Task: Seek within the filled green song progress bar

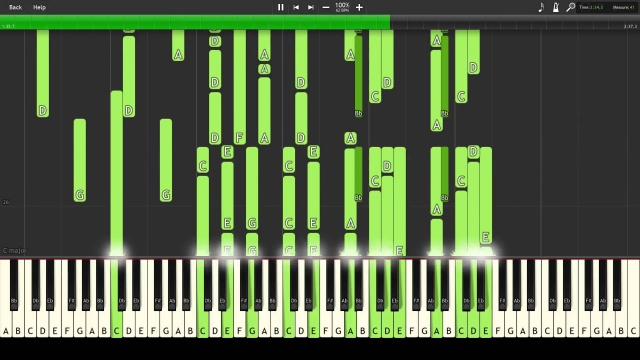Action: tap(195, 22)
